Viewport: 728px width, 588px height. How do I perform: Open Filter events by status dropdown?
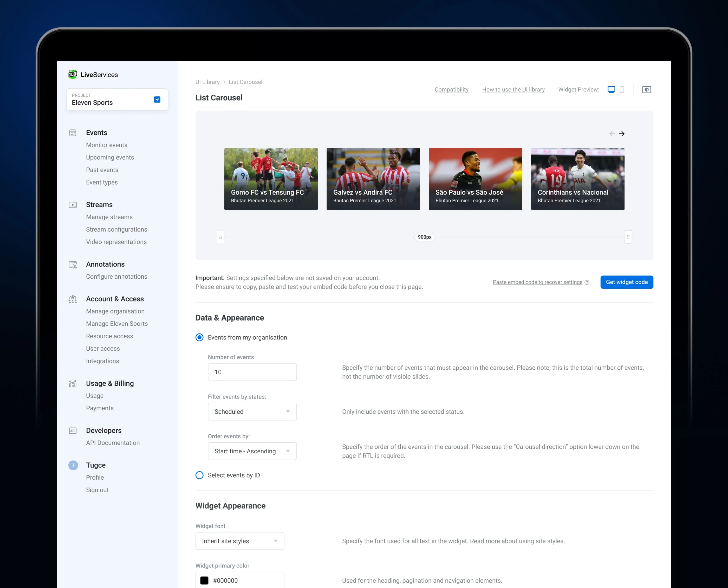(252, 411)
